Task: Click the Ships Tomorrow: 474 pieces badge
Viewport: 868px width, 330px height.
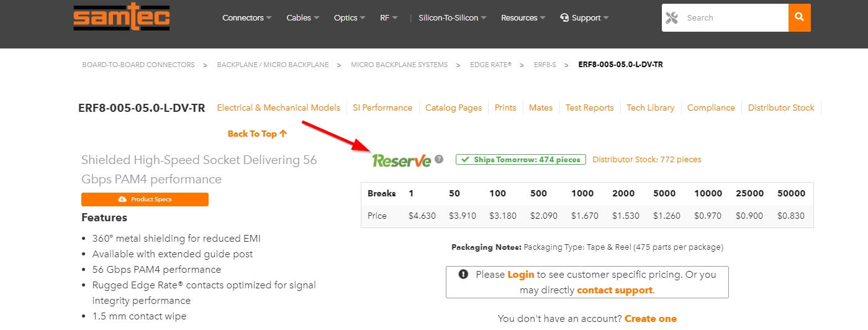Action: 521,160
